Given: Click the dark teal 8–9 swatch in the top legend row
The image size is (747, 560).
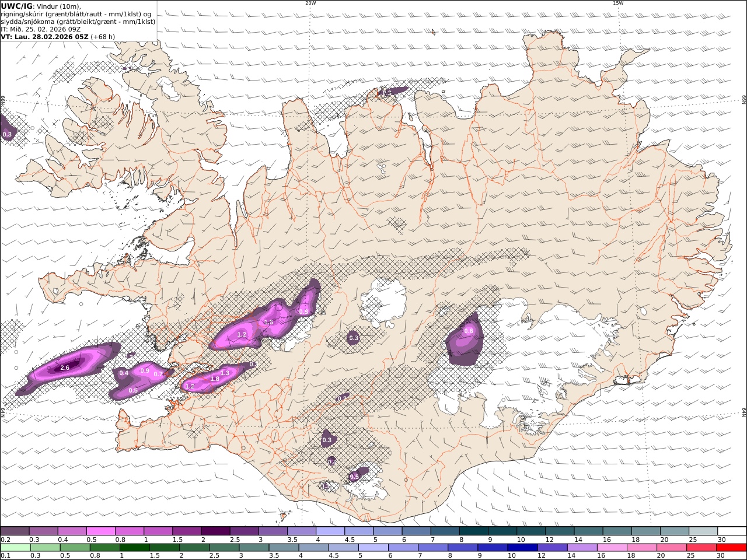Looking at the screenshot, I should click(x=474, y=531).
